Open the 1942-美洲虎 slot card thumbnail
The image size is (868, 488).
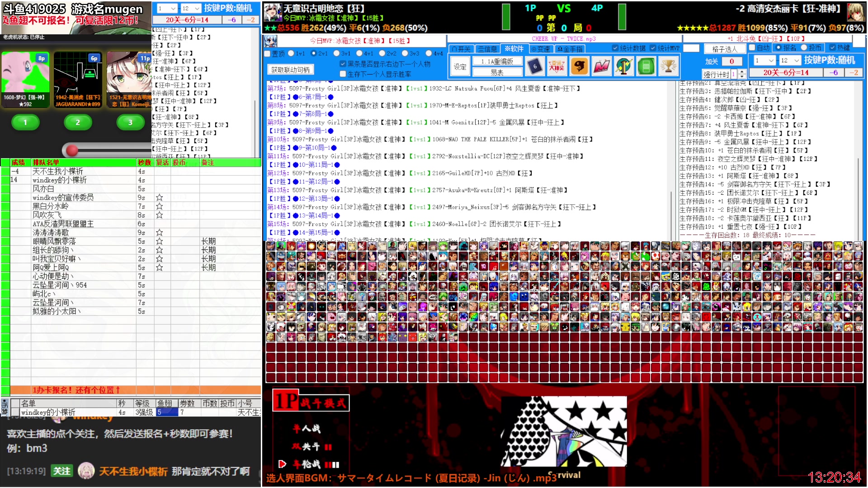point(78,80)
